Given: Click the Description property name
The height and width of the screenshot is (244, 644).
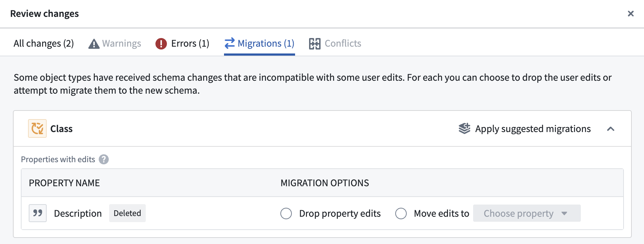Looking at the screenshot, I should (x=78, y=213).
